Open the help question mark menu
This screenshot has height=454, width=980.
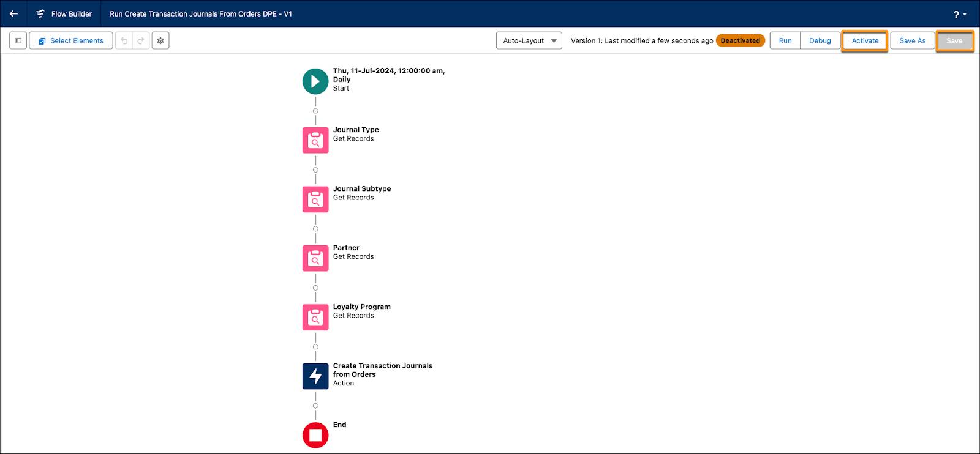pyautogui.click(x=960, y=14)
